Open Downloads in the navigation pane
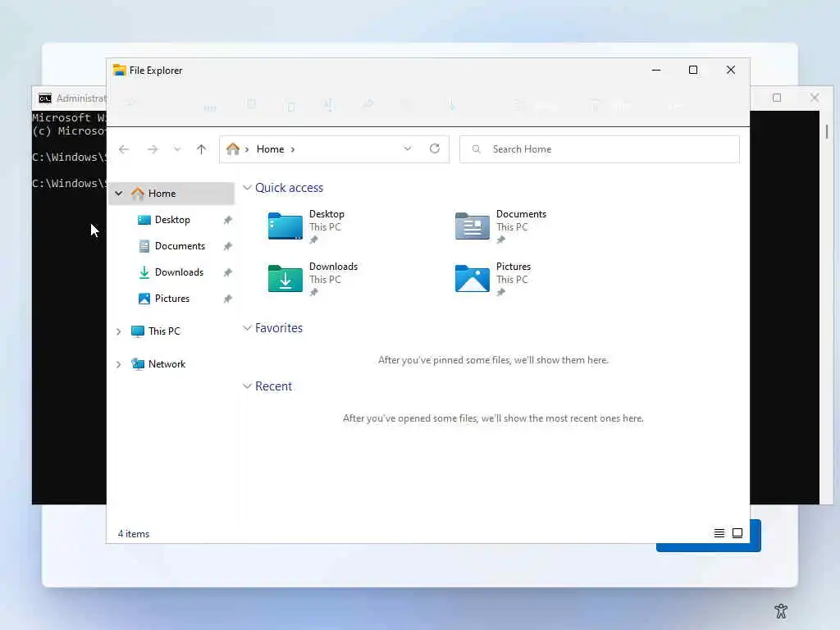840x630 pixels. click(x=179, y=272)
